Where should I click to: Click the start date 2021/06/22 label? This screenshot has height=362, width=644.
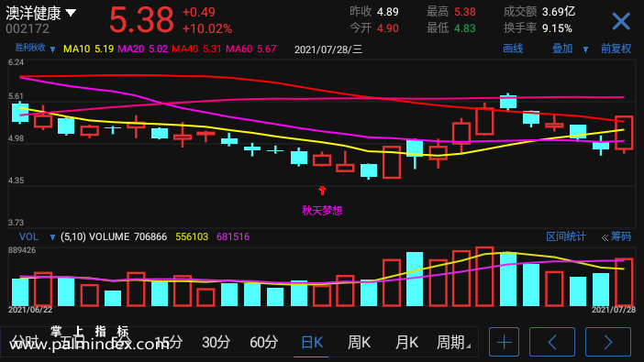pyautogui.click(x=30, y=310)
